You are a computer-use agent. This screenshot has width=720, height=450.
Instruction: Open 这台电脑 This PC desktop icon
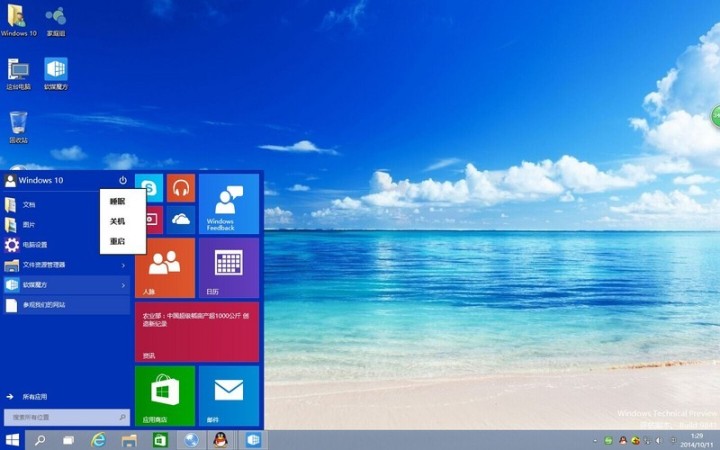[x=18, y=74]
